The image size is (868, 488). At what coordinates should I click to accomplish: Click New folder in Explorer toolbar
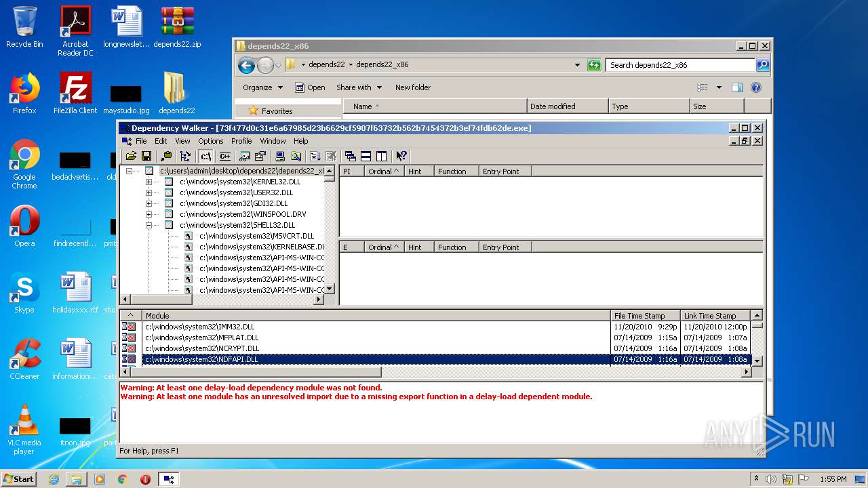coord(413,87)
